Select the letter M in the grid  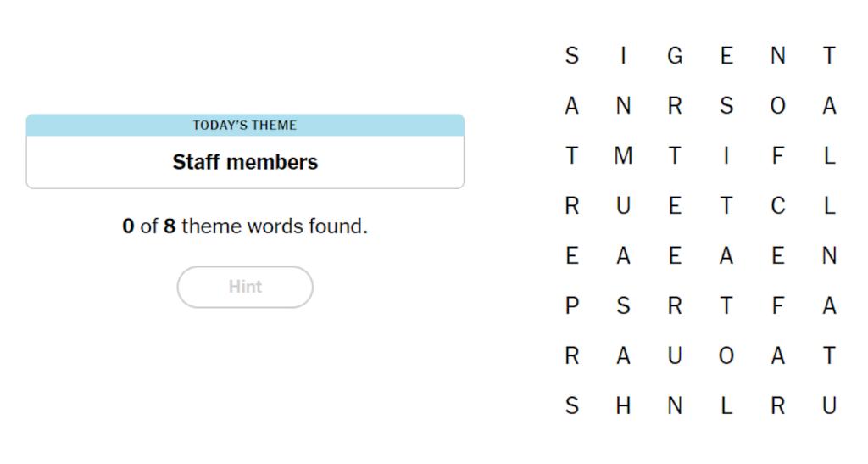[623, 156]
